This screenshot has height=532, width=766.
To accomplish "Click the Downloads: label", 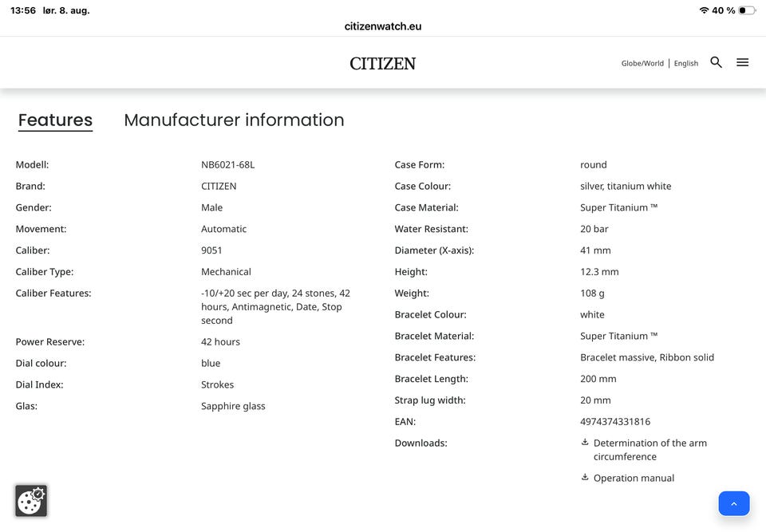I will (421, 443).
